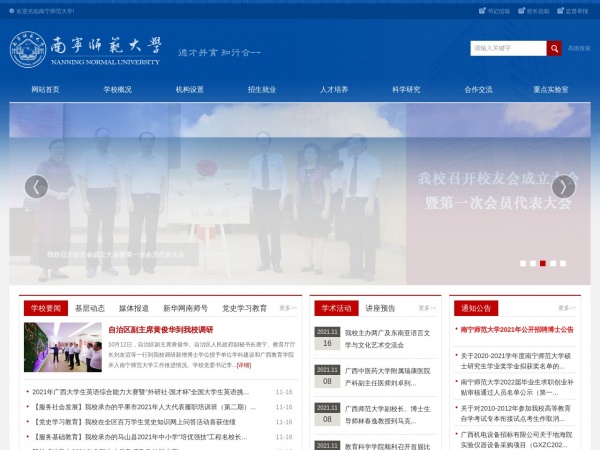Expand the 机构设置 navigation menu
The width and height of the screenshot is (600, 450).
point(190,89)
